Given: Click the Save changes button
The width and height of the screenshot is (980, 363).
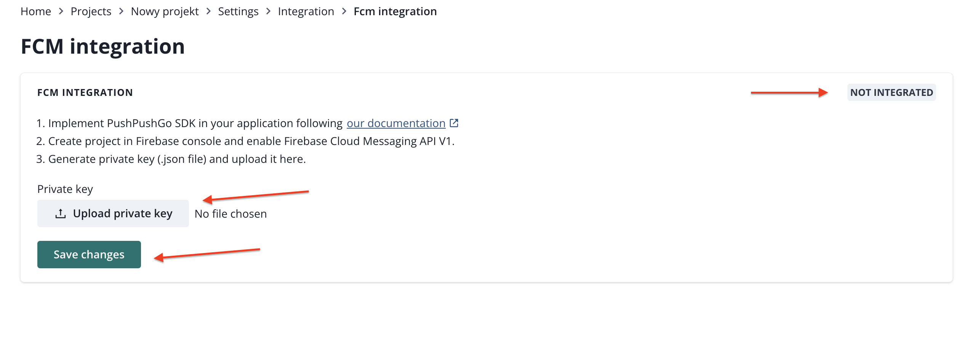Looking at the screenshot, I should coord(89,254).
